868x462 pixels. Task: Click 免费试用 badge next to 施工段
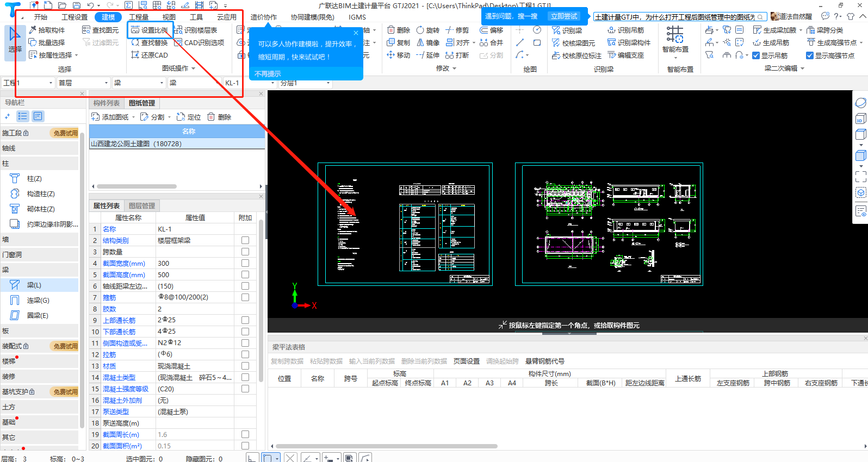pos(65,133)
